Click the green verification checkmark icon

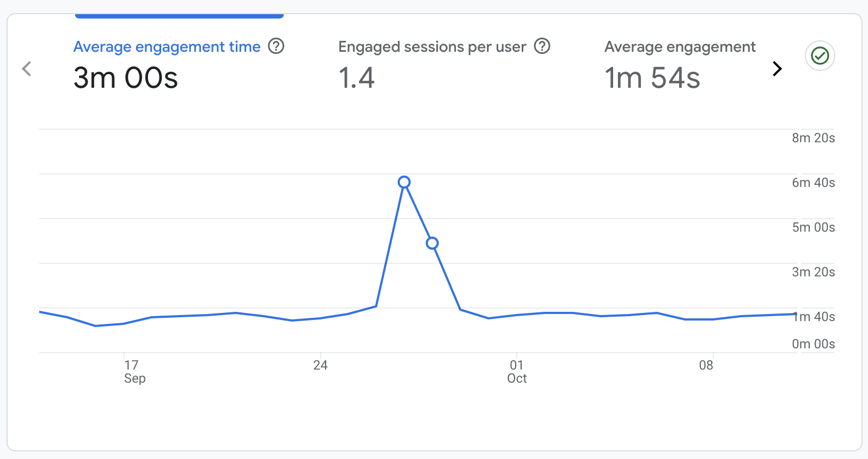coord(820,55)
